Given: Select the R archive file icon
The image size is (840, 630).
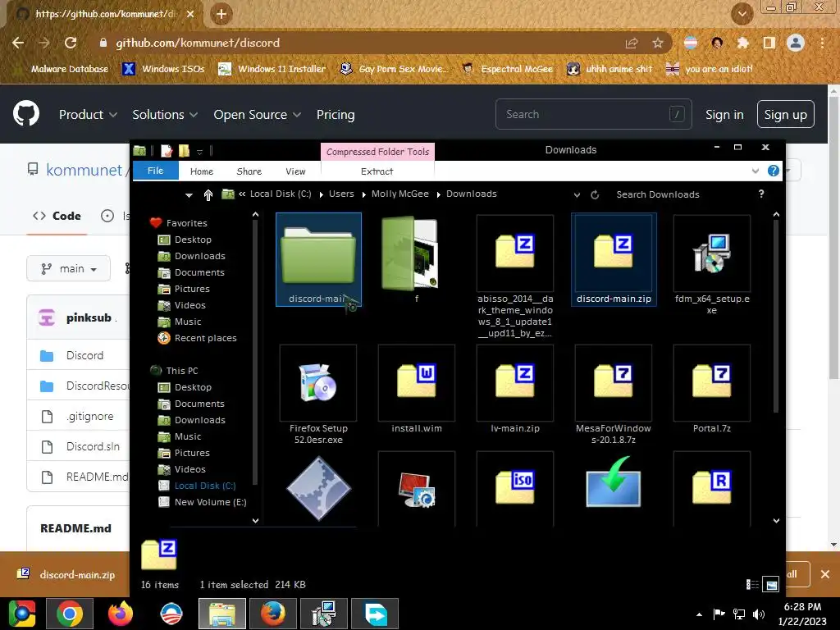Looking at the screenshot, I should [712, 488].
